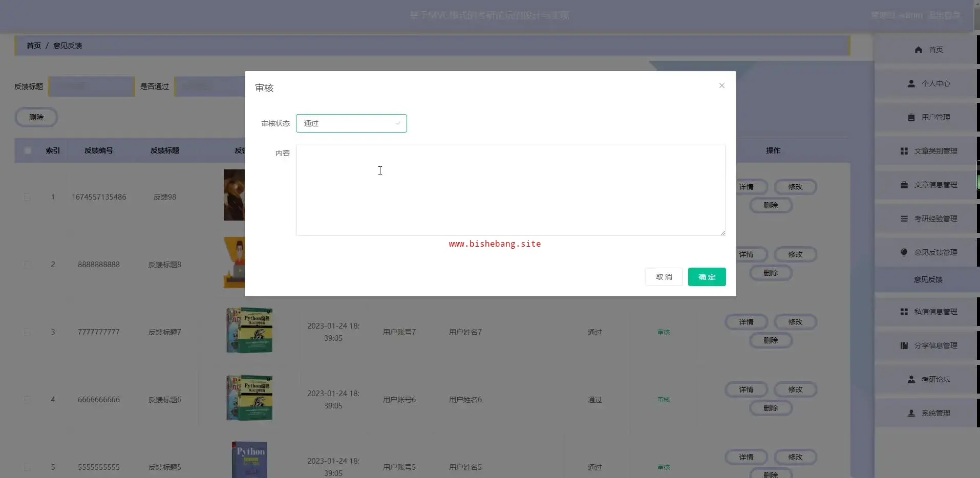Viewport: 980px width, 478px height.
Task: Click 删除 for row 反馈98
Action: tap(771, 205)
